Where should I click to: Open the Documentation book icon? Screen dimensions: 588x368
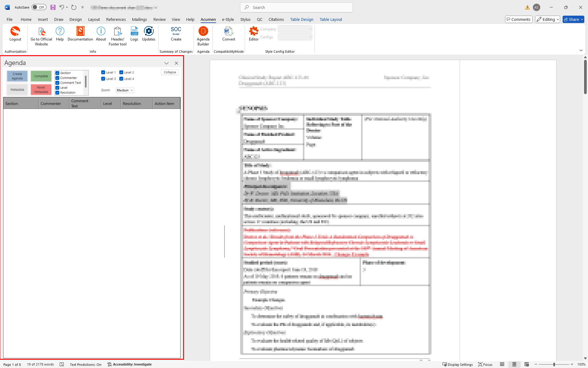(80, 31)
